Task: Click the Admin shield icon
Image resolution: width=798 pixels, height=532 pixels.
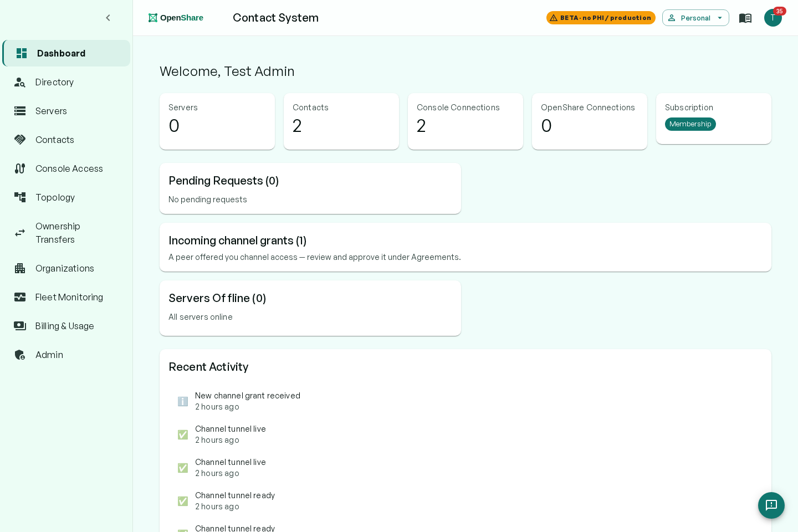Action: pyautogui.click(x=20, y=355)
